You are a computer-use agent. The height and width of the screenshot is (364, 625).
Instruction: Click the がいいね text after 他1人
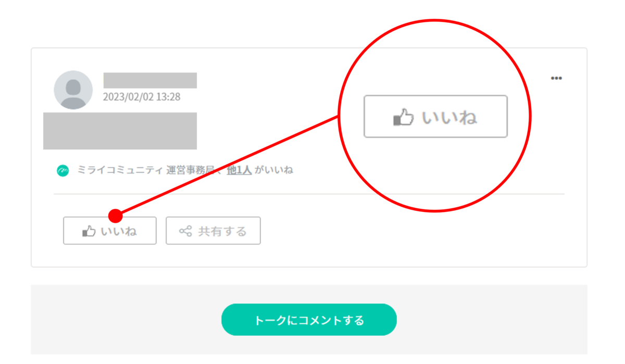pyautogui.click(x=273, y=170)
